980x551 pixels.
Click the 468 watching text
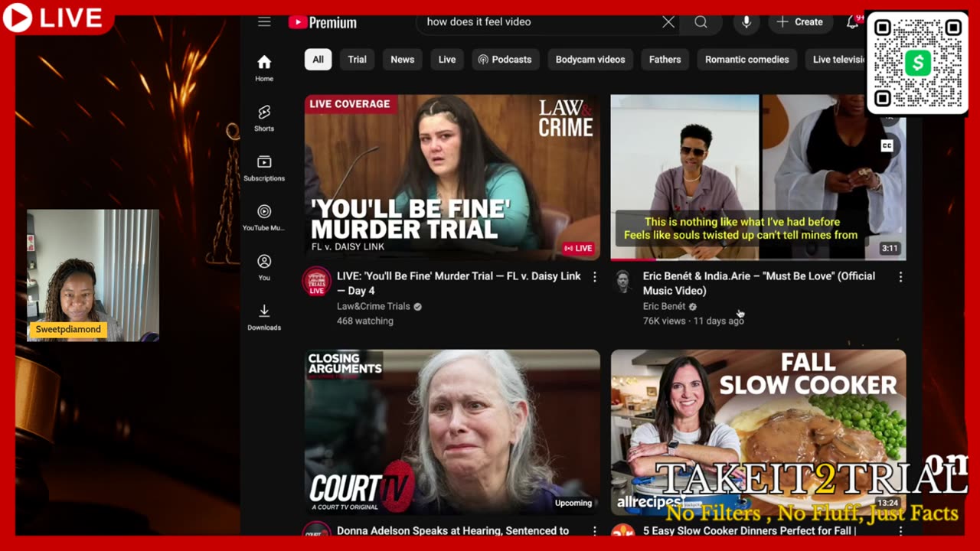[365, 321]
